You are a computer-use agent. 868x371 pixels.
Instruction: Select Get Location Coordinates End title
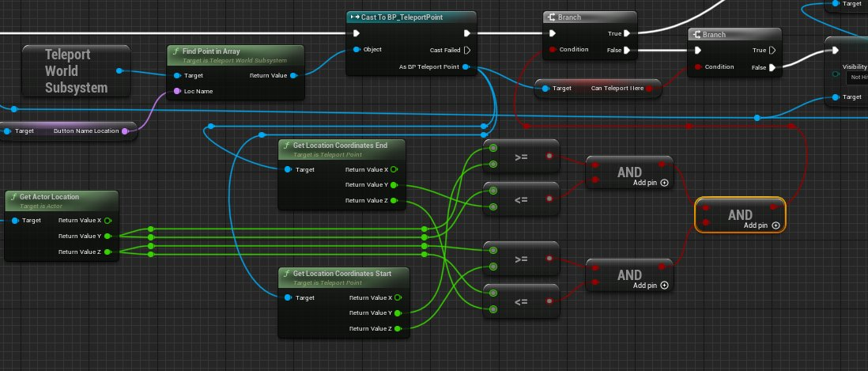click(340, 146)
